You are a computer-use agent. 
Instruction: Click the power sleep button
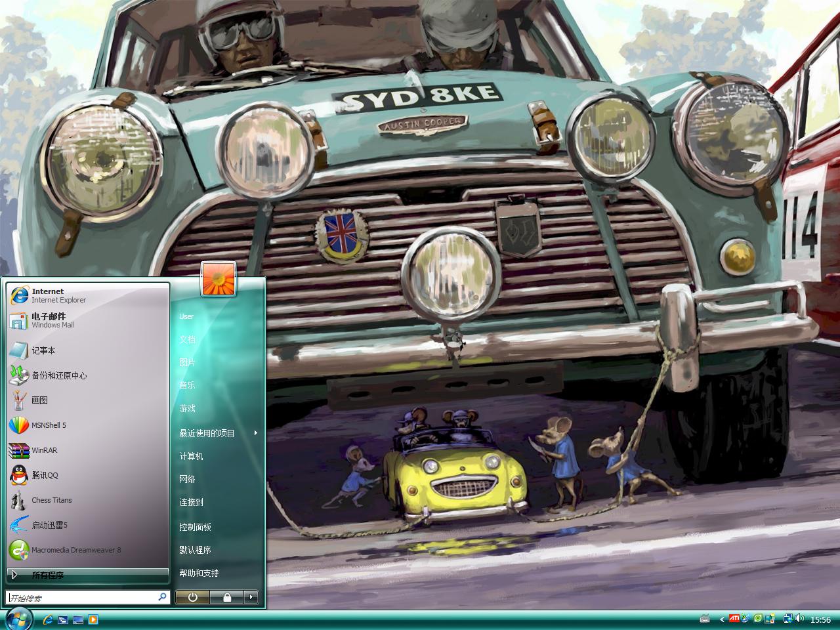coord(192,597)
